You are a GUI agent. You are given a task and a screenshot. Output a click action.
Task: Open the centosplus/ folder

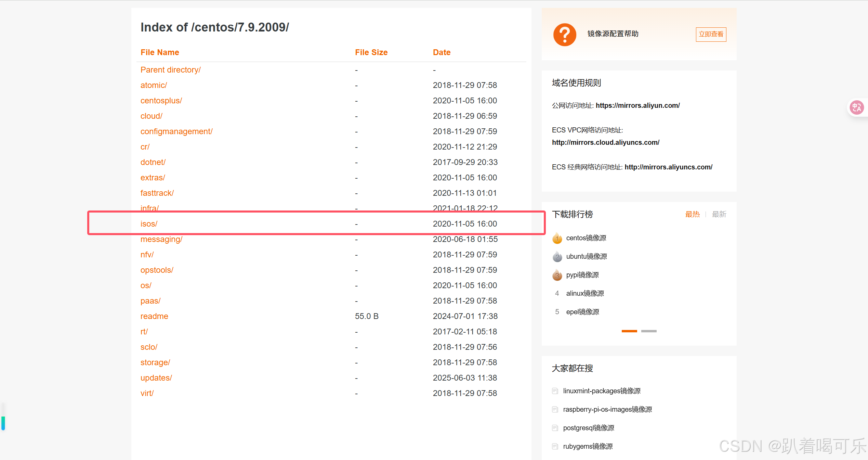pyautogui.click(x=161, y=101)
